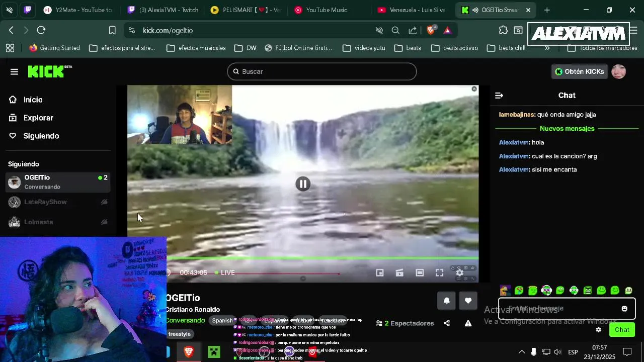Switch to PELISMART browser tab
This screenshot has width=644, height=362.
pos(245,10)
